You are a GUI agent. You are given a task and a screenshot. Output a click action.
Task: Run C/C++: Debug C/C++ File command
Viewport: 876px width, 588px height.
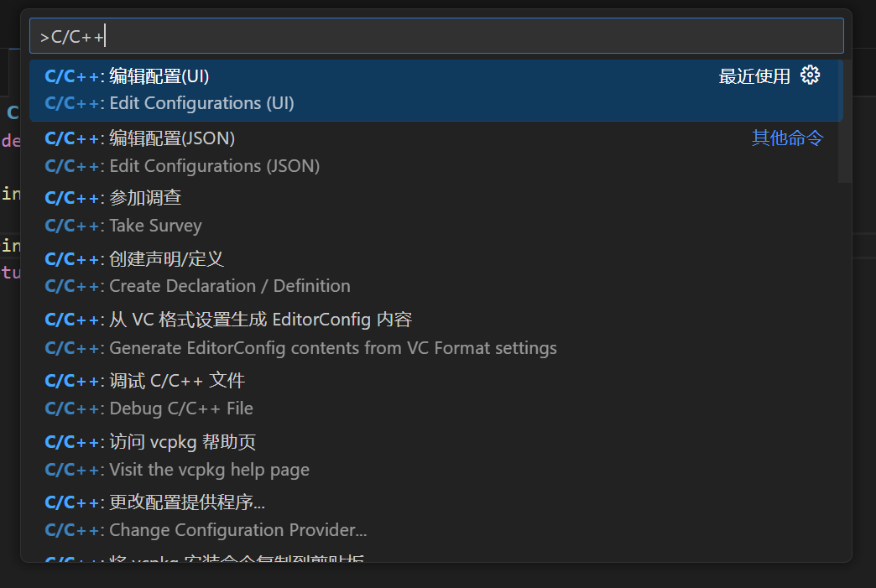434,394
